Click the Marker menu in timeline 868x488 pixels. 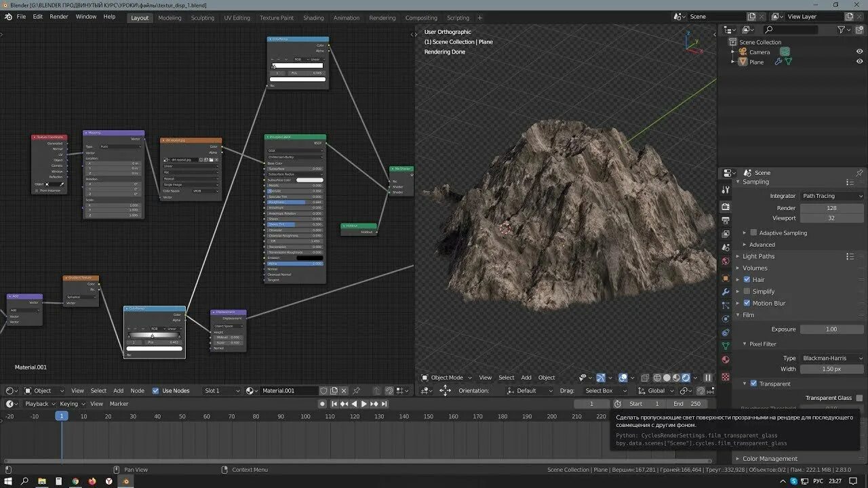pyautogui.click(x=119, y=404)
